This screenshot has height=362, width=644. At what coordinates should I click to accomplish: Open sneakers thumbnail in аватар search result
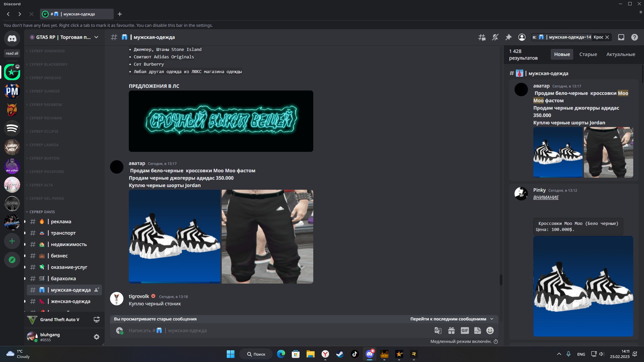click(558, 152)
